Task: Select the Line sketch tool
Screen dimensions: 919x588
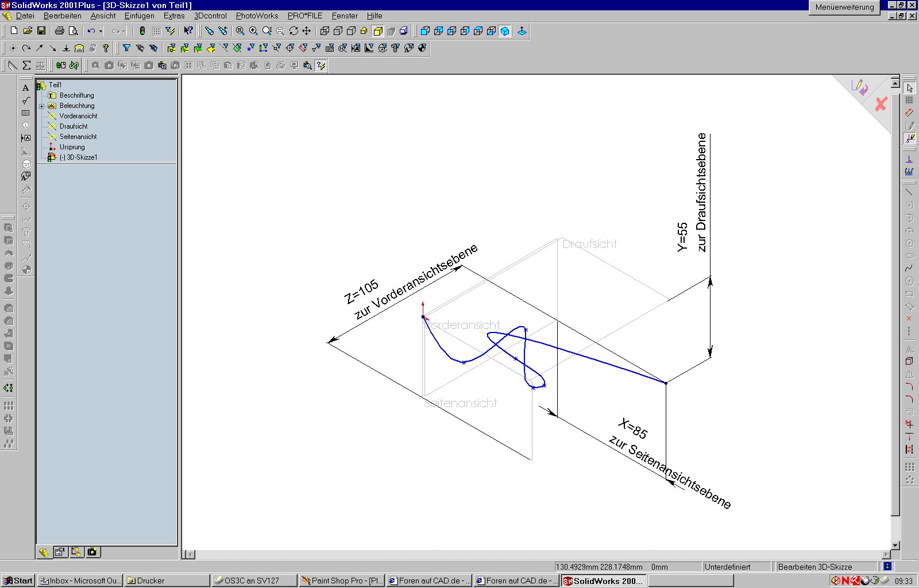Action: click(909, 192)
